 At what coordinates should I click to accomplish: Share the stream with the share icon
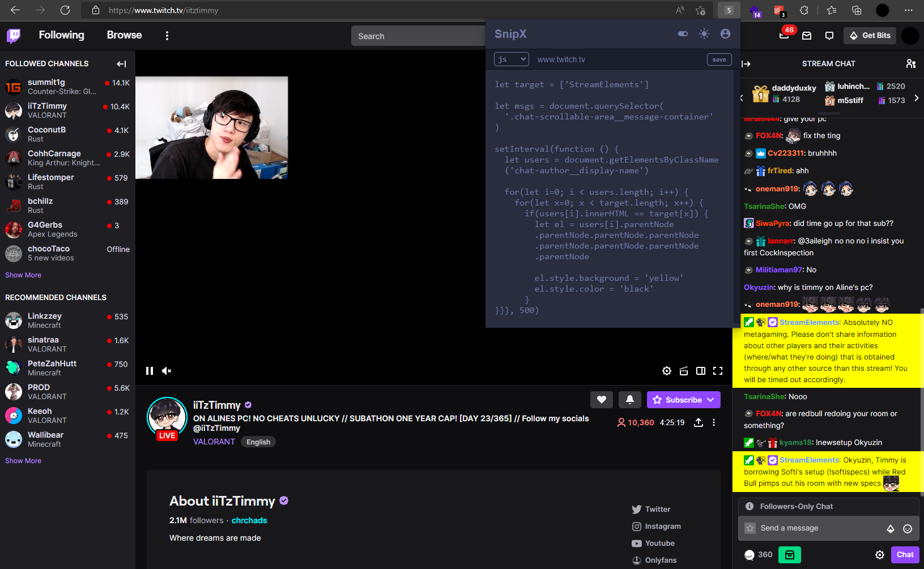pos(699,422)
